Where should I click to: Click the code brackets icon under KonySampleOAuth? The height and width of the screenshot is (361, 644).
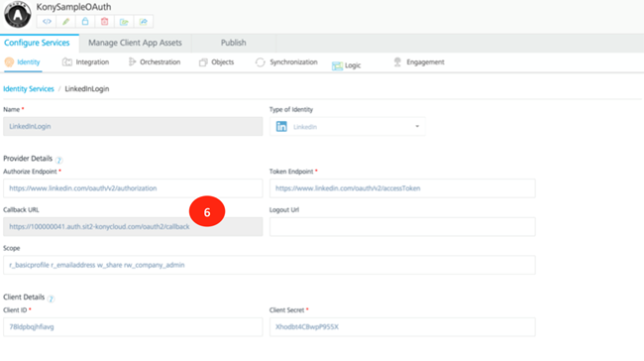[x=47, y=22]
